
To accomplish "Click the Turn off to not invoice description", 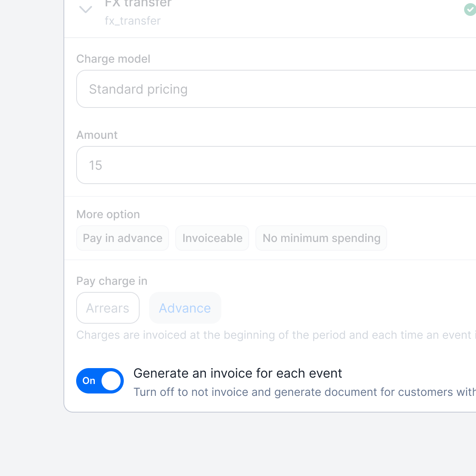I will 305,392.
